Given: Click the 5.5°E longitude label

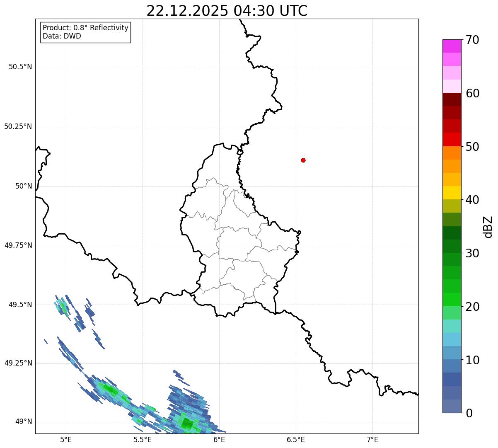Looking at the screenshot, I should [143, 440].
